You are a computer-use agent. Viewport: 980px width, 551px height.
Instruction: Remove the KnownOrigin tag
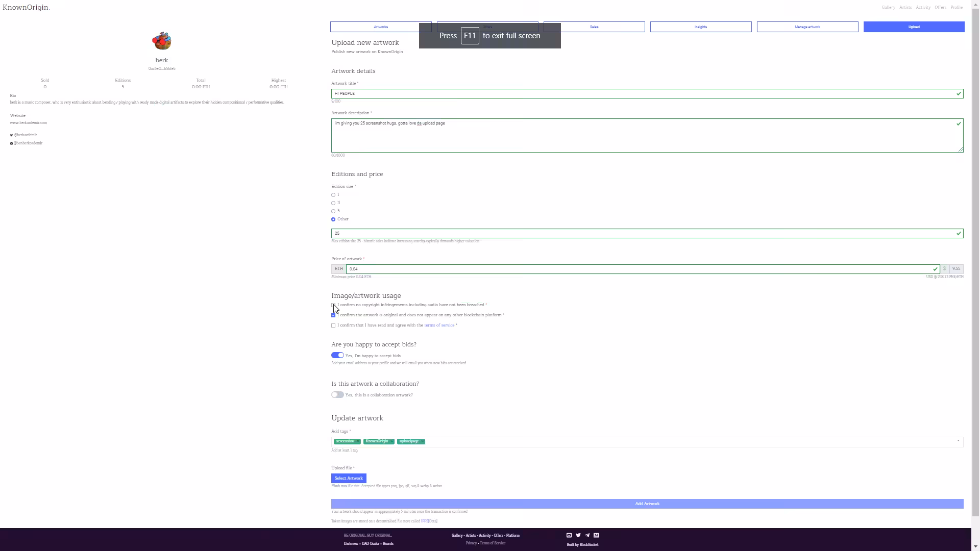pos(391,441)
